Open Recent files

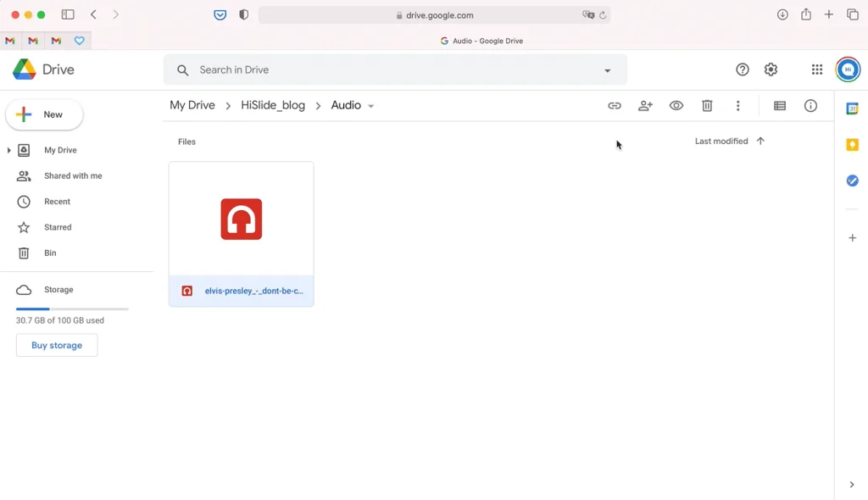pyautogui.click(x=57, y=202)
